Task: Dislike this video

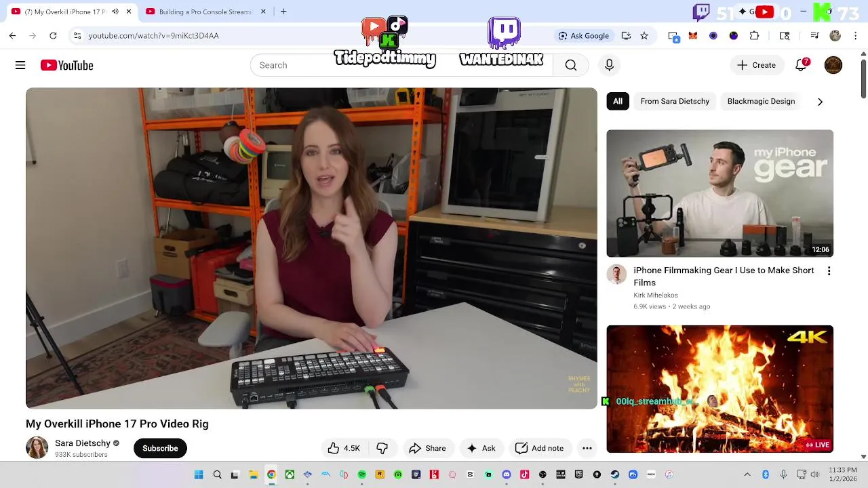Action: click(x=382, y=448)
